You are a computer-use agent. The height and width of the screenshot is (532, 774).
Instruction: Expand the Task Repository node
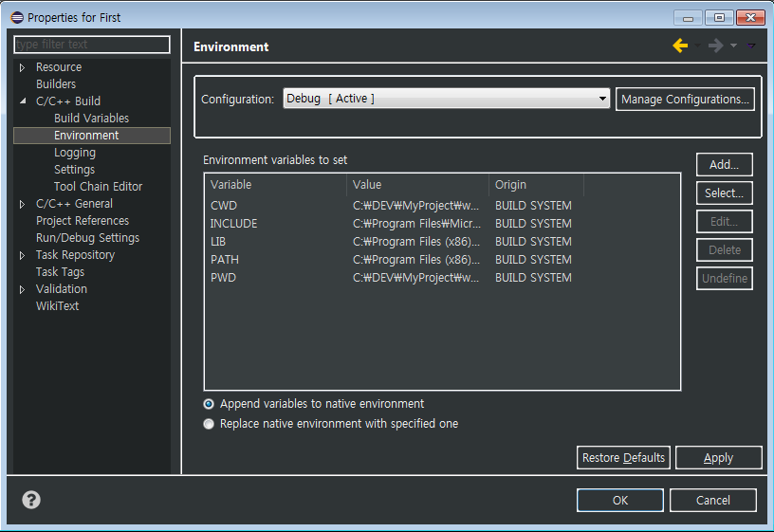click(22, 255)
